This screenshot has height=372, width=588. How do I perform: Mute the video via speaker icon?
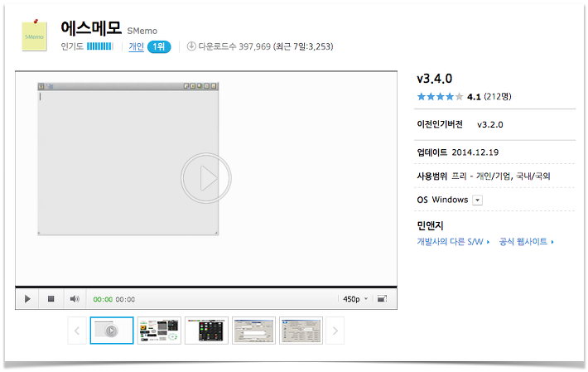tap(75, 299)
